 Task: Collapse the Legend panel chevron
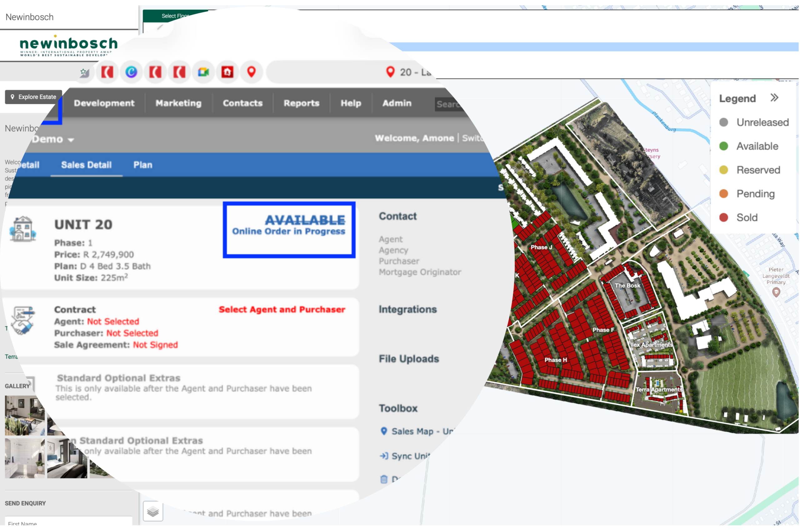(774, 98)
